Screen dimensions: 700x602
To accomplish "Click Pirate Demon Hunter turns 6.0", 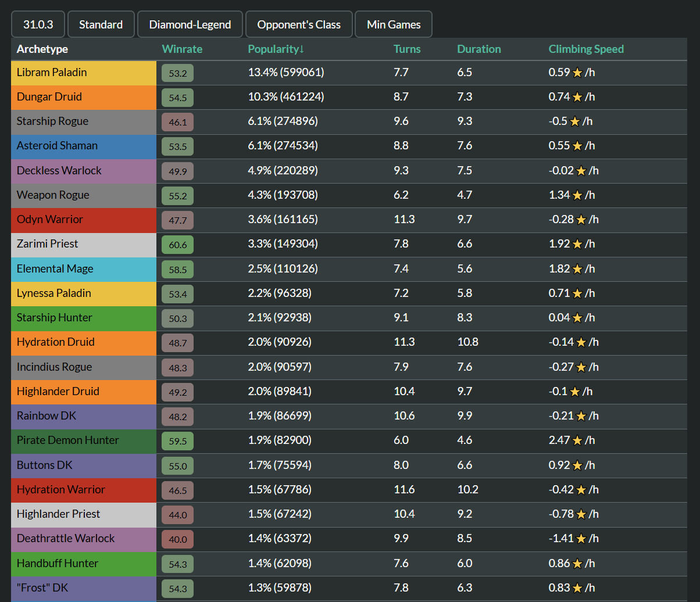I will pos(401,440).
